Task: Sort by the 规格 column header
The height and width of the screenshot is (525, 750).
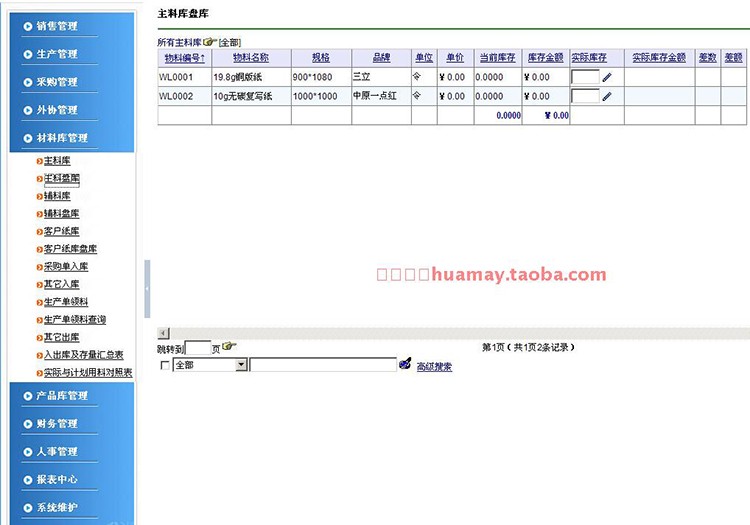Action: 321,58
